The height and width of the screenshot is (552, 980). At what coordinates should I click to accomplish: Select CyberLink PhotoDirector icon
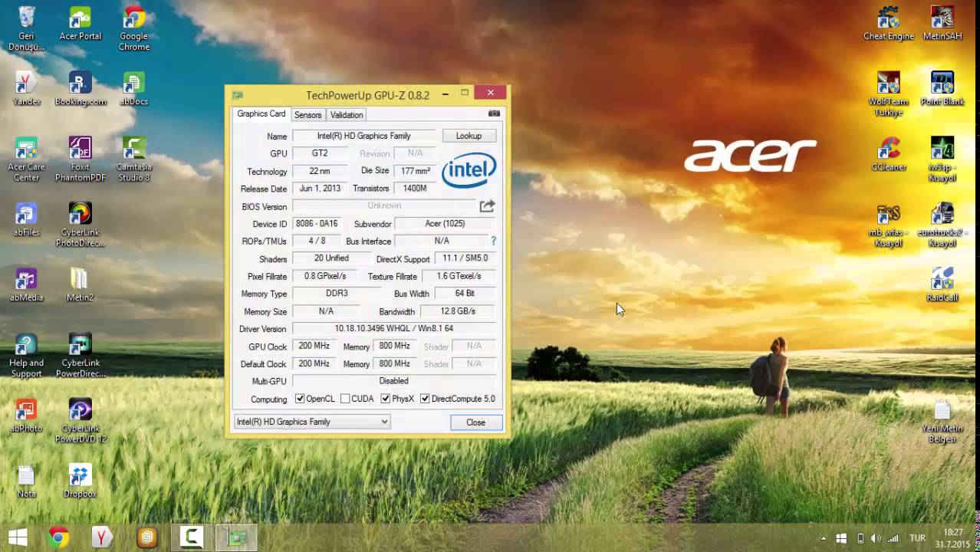pos(81,225)
